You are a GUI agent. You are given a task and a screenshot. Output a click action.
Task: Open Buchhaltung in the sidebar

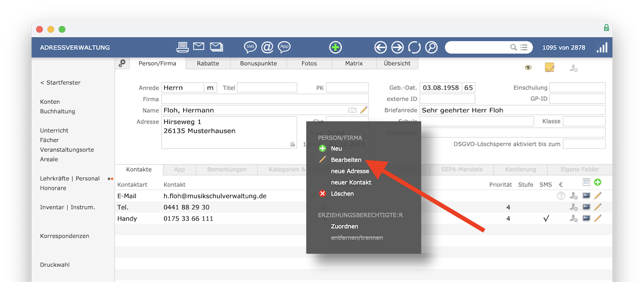pos(58,111)
